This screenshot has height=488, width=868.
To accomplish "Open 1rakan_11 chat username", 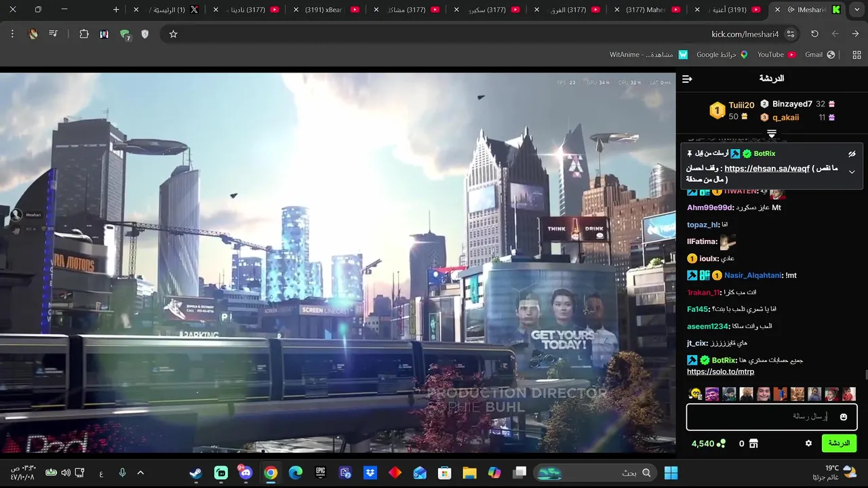I will 704,292.
